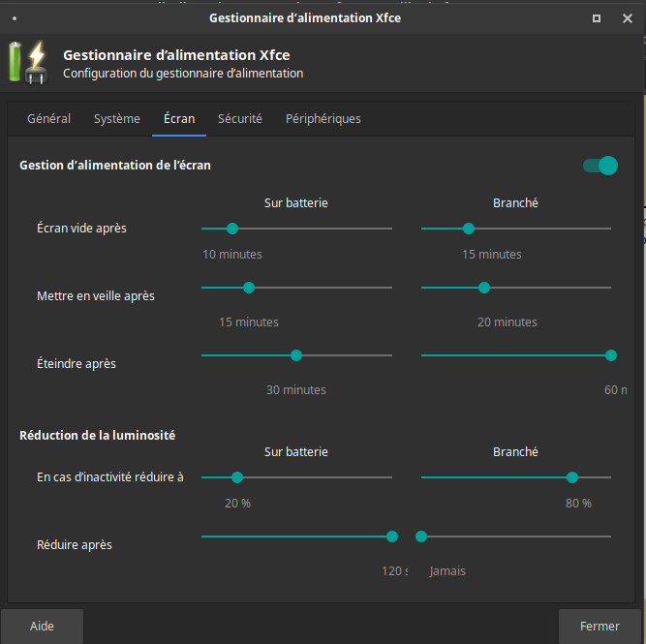This screenshot has height=644, width=646.
Task: Click the Aide button
Action: click(x=42, y=627)
